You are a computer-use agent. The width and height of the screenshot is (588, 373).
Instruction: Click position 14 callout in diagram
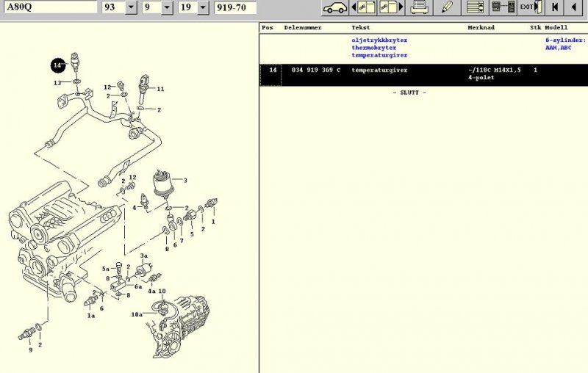coord(57,66)
